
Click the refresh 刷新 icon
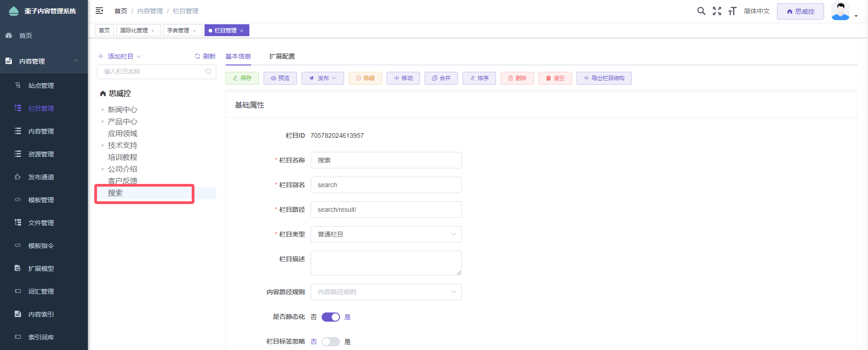tap(198, 56)
